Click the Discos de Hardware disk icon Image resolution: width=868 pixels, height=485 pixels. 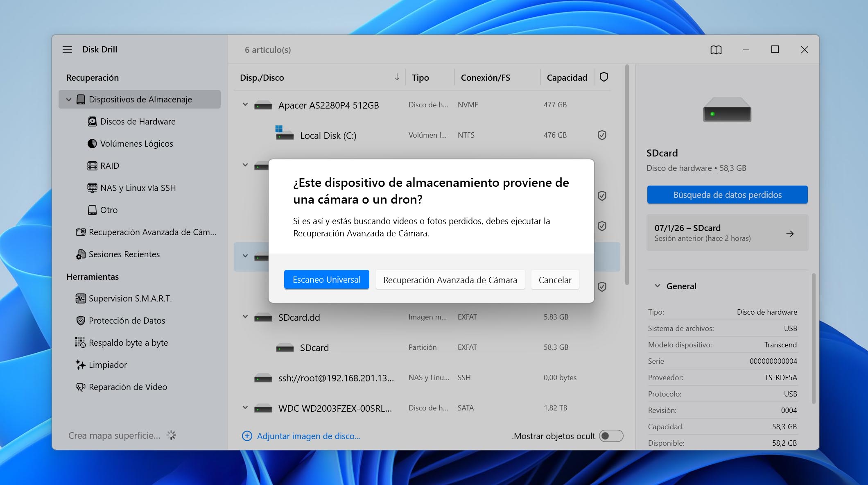click(93, 122)
